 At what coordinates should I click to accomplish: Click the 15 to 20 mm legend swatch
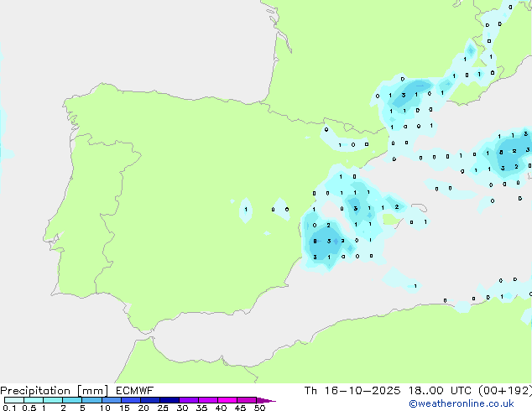[130, 400]
